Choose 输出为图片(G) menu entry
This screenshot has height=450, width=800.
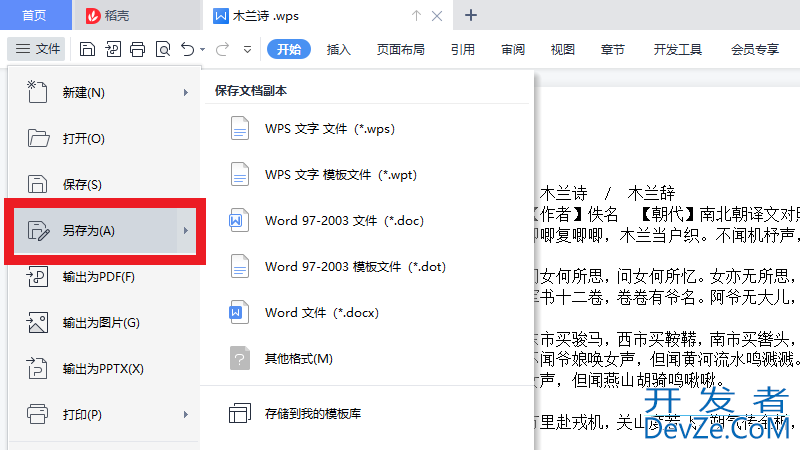[105, 322]
